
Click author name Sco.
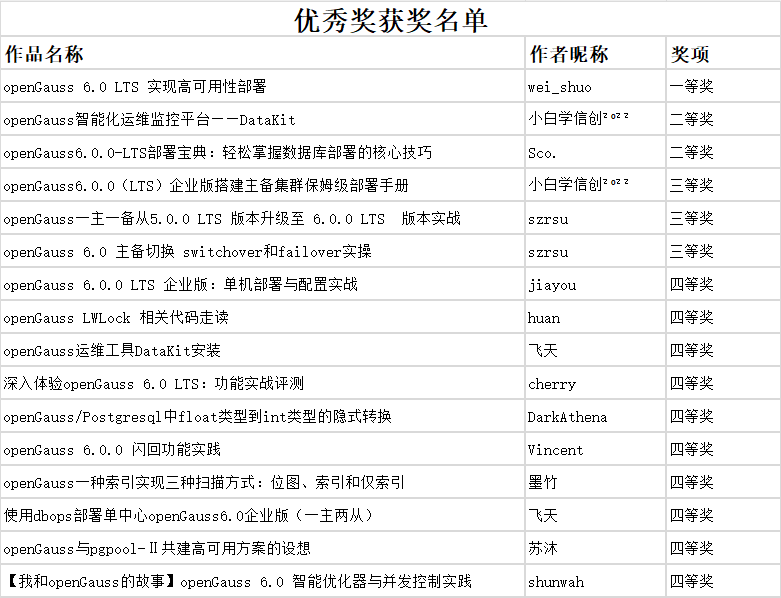point(542,153)
